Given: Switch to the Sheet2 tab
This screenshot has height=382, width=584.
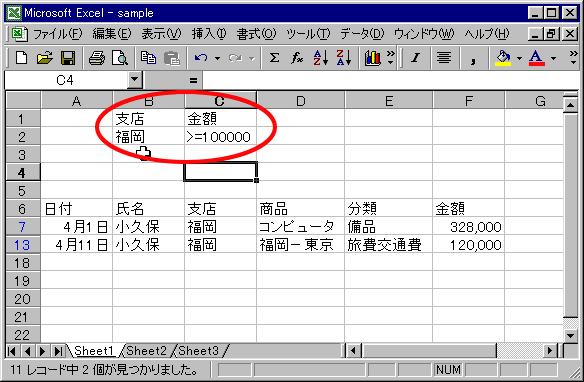Looking at the screenshot, I should [146, 351].
